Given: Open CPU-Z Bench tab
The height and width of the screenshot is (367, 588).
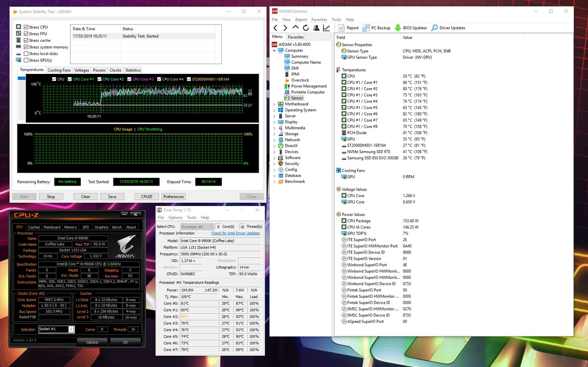Looking at the screenshot, I should (117, 227).
